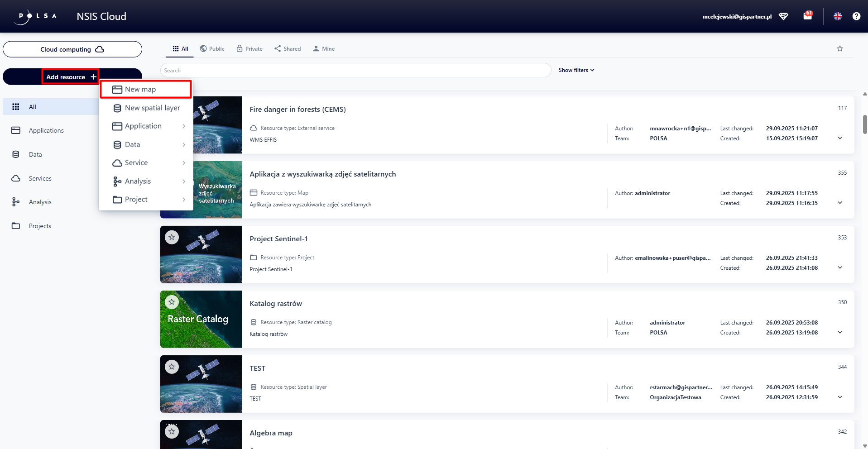This screenshot has height=449, width=868.
Task: Toggle favorite star on Raster Catalog thumbnail
Action: (x=172, y=302)
